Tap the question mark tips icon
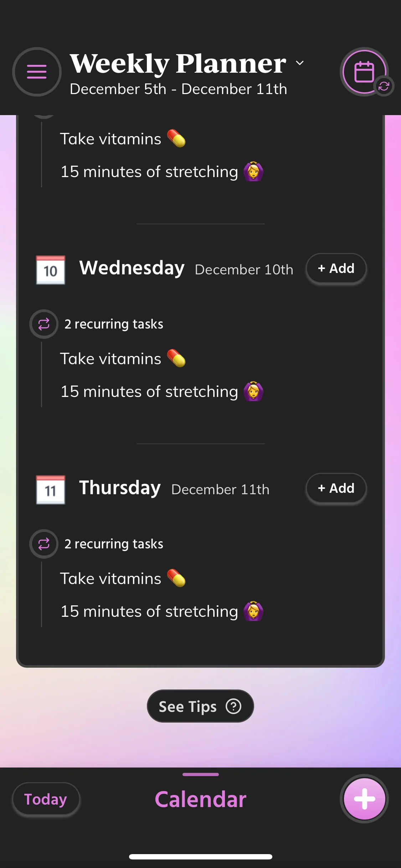 pyautogui.click(x=233, y=706)
